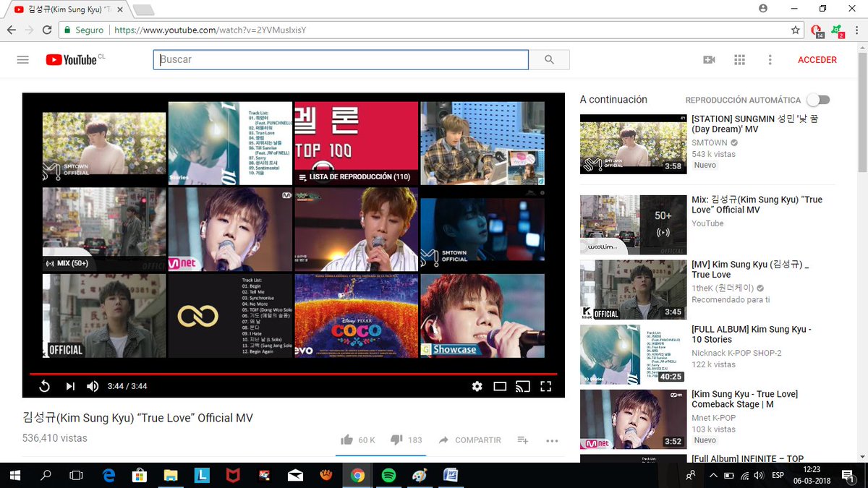Skip to the next video
This screenshot has height=488, width=868.
70,386
